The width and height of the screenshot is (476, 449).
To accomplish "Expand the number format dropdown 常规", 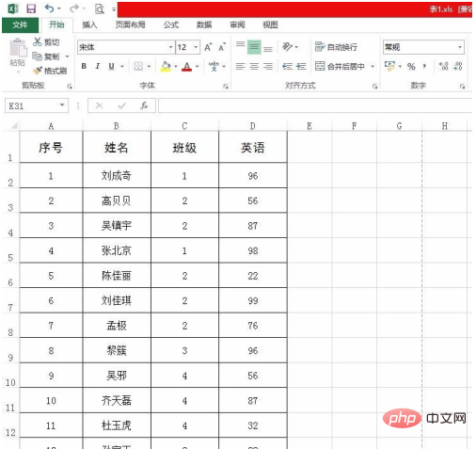I will pos(460,47).
